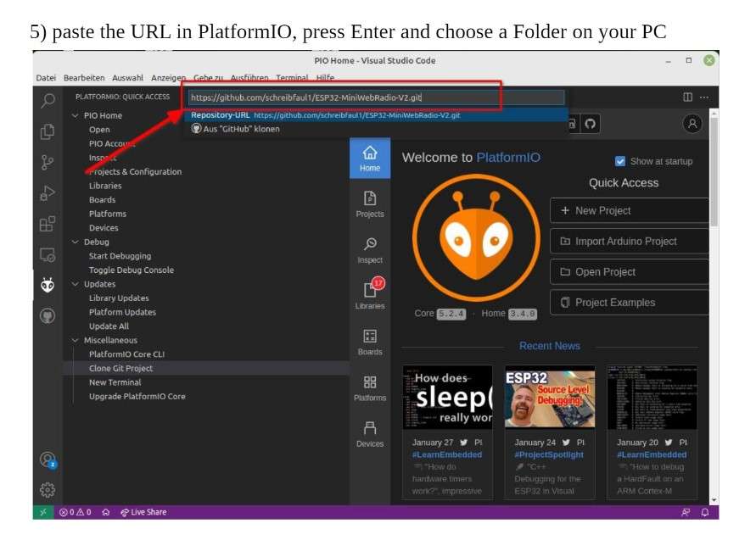Select Upgrade PlatformIO Core tree item
Image resolution: width=756 pixels, height=557 pixels.
137,397
